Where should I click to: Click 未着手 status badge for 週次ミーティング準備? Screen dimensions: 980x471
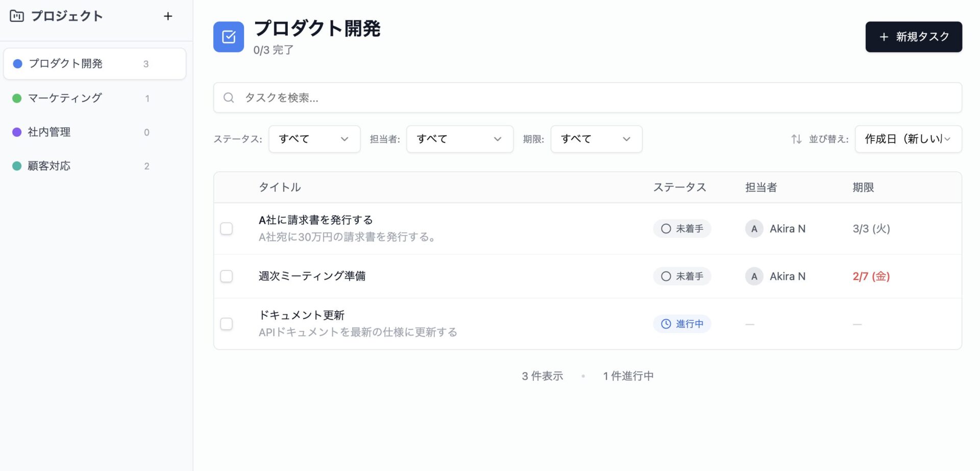(682, 276)
